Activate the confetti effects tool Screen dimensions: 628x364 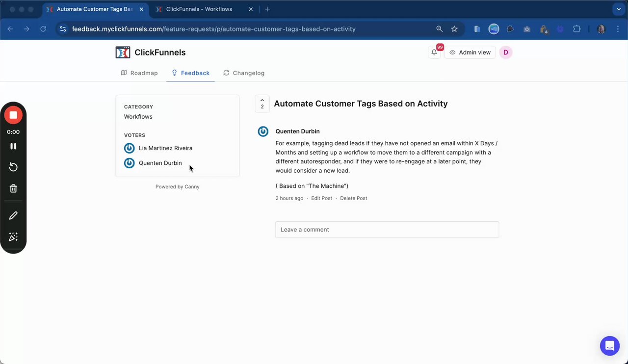(x=13, y=237)
